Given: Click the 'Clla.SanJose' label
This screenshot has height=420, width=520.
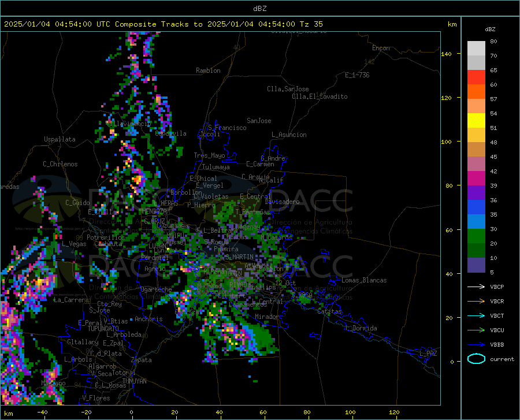Looking at the screenshot, I should pyautogui.click(x=288, y=89).
